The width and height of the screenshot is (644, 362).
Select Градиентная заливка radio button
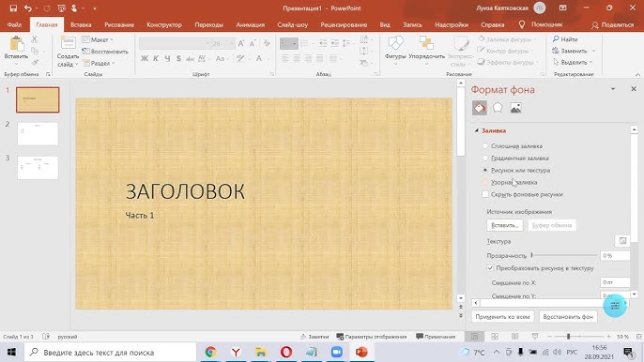pos(485,158)
